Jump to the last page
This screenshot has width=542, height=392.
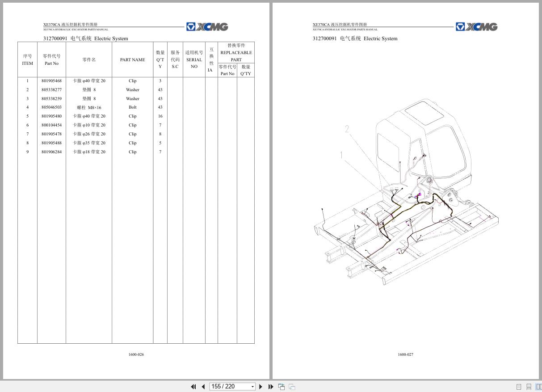[271, 387]
